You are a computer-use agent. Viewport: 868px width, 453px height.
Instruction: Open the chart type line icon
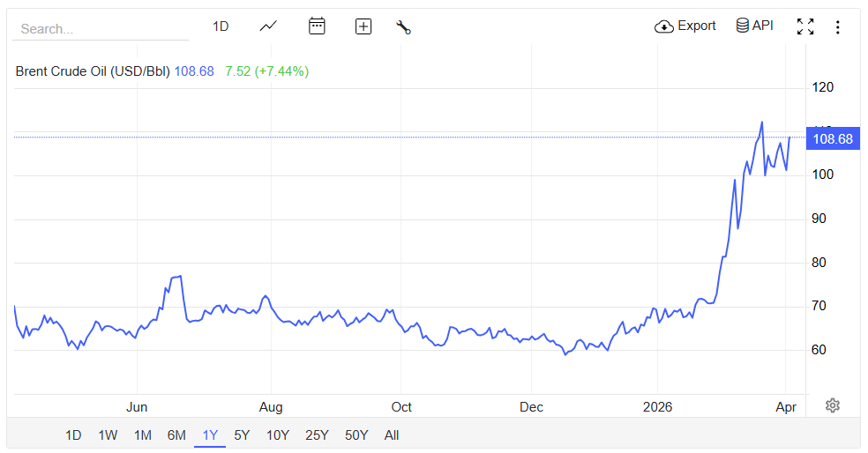268,26
